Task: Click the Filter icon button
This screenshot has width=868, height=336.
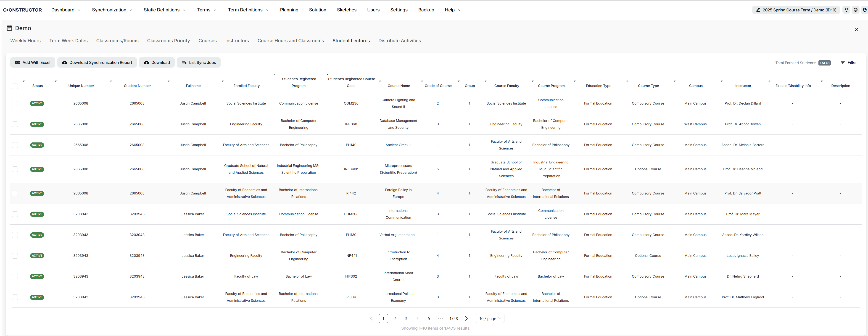Action: [x=849, y=63]
